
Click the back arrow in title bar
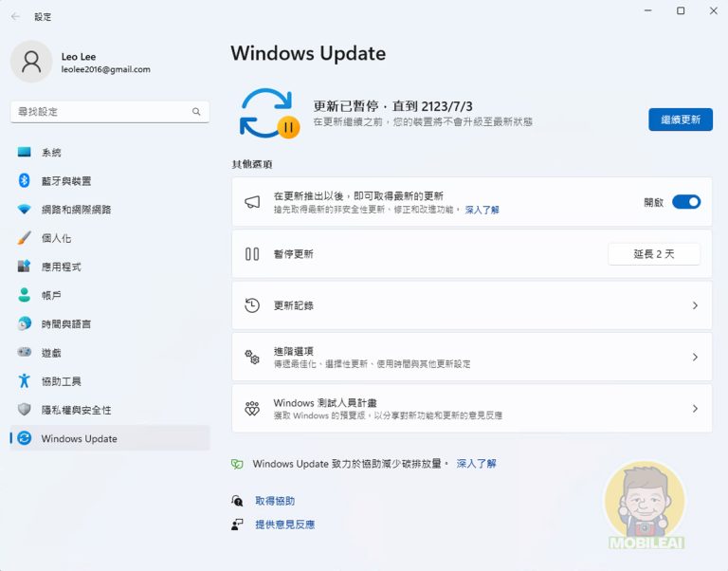[15, 16]
